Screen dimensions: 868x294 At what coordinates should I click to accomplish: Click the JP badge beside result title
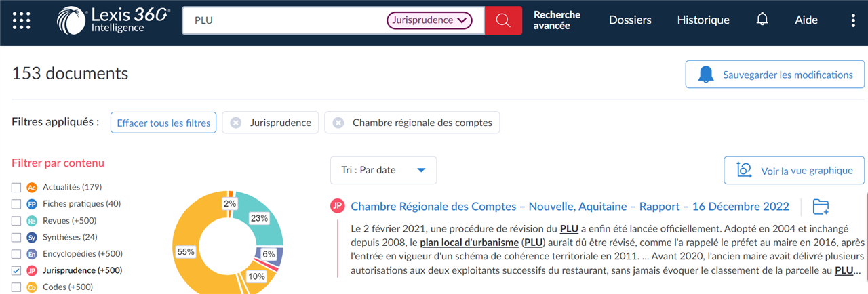pos(338,207)
